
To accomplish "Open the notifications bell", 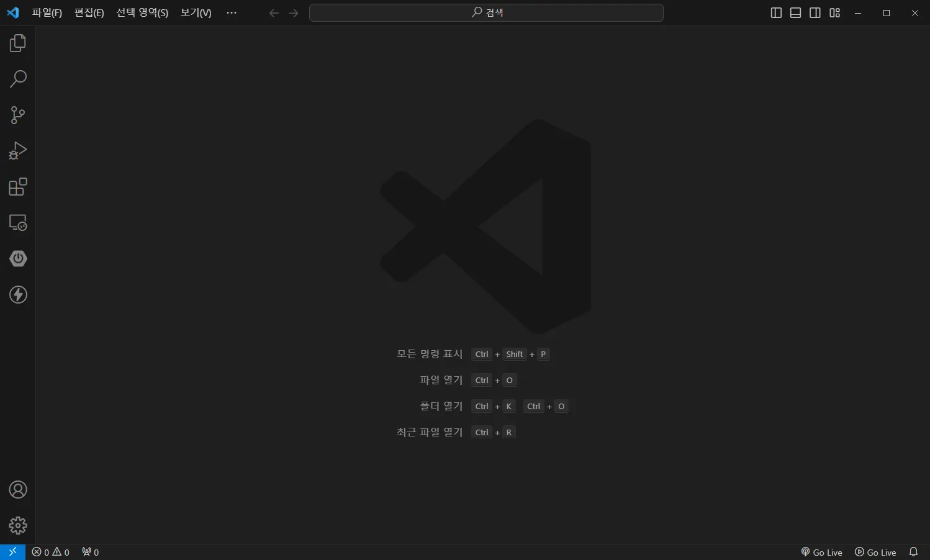I will (x=913, y=552).
